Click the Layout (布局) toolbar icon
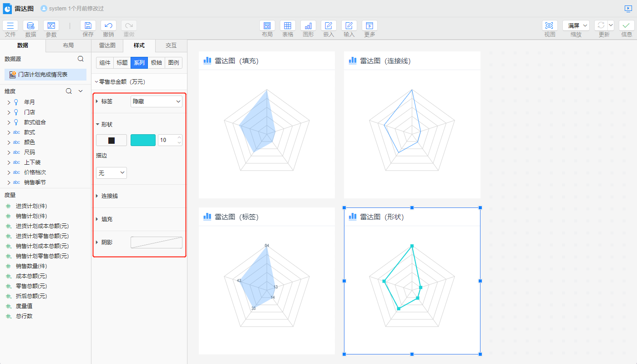The height and width of the screenshot is (364, 637). tap(267, 26)
